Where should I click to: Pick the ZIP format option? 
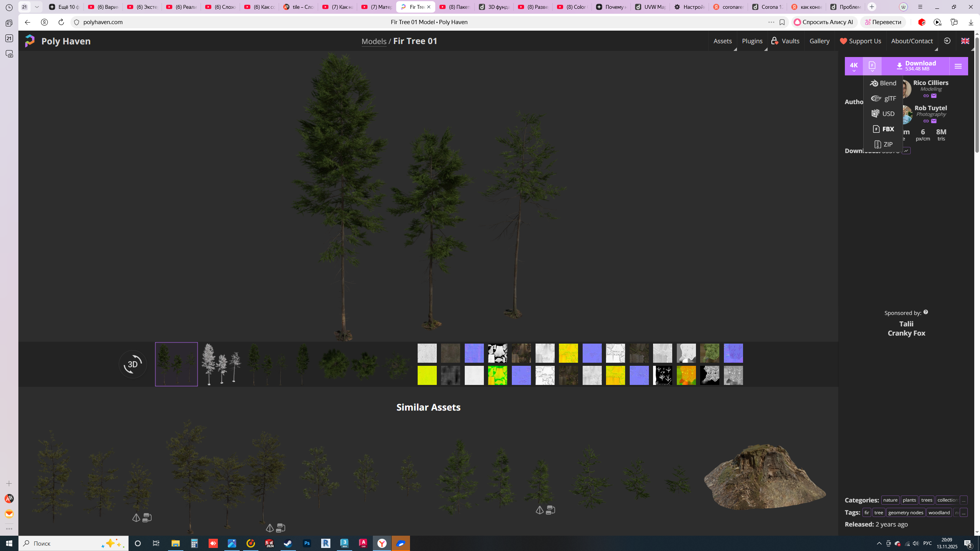[884, 144]
